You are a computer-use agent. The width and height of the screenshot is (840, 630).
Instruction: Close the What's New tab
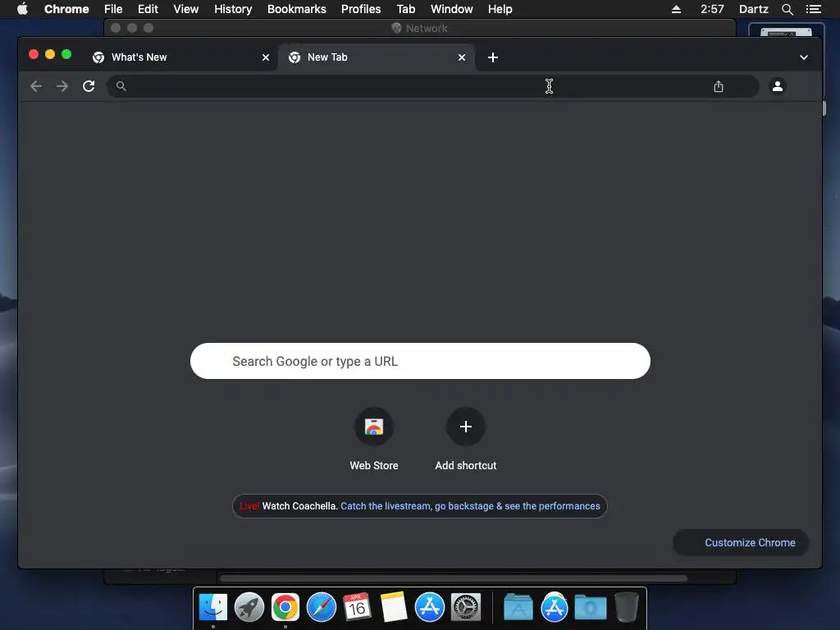pyautogui.click(x=266, y=57)
